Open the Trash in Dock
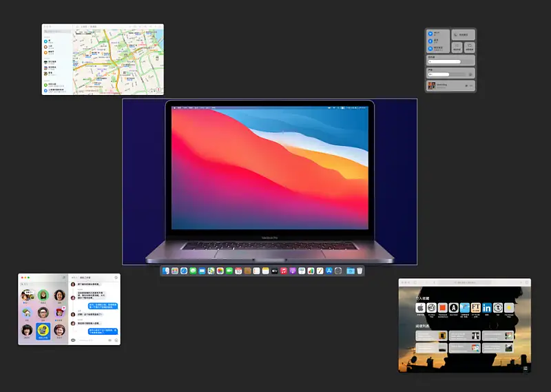Viewport: 551px width, 392px height. 360,271
